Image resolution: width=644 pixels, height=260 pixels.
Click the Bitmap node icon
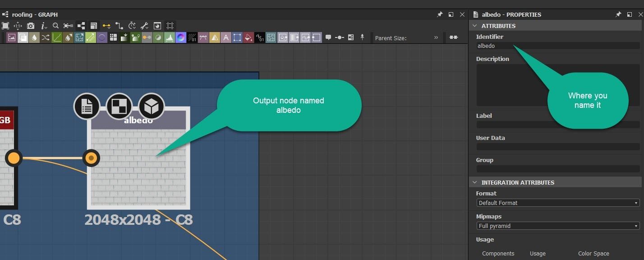pos(12,38)
